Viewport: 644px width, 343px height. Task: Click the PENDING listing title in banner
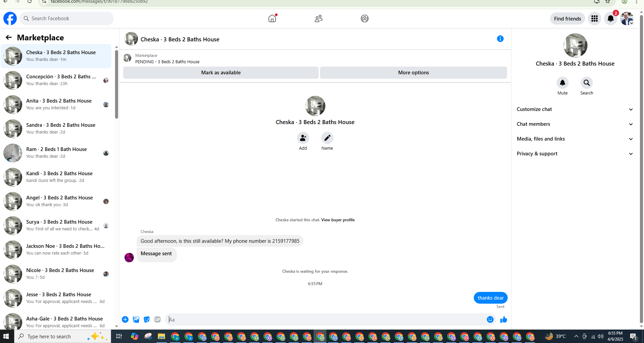(167, 62)
